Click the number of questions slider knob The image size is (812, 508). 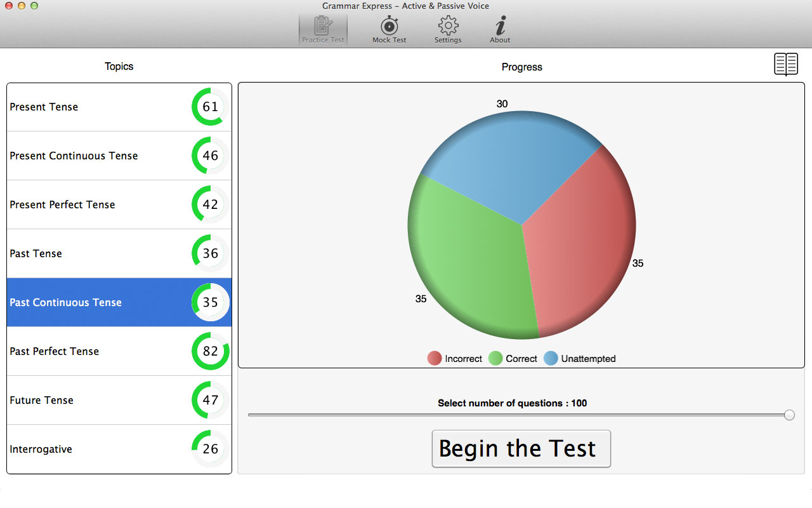click(789, 415)
